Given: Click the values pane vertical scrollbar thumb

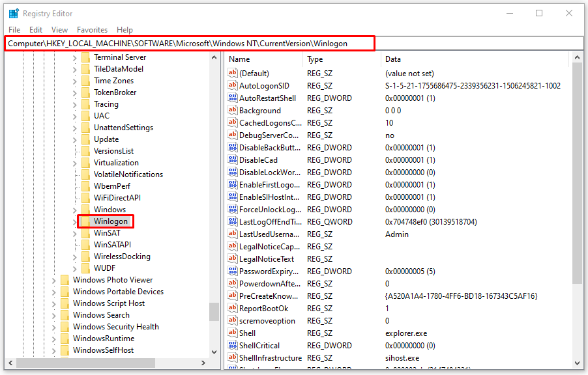Looking at the screenshot, I should tap(577, 173).
